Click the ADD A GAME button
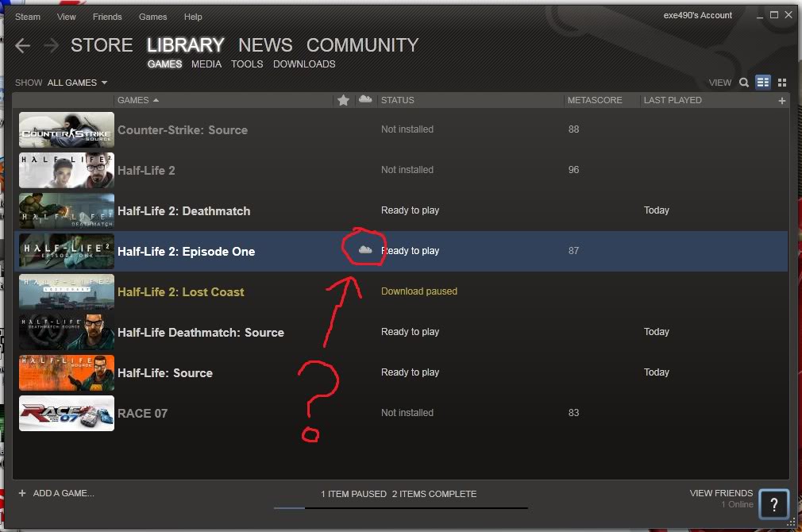 coord(62,493)
